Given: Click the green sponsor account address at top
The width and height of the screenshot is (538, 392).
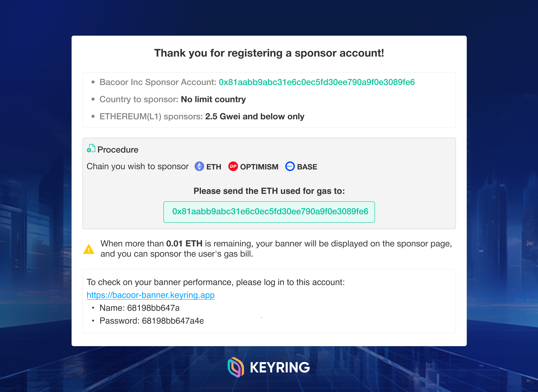Looking at the screenshot, I should [317, 82].
